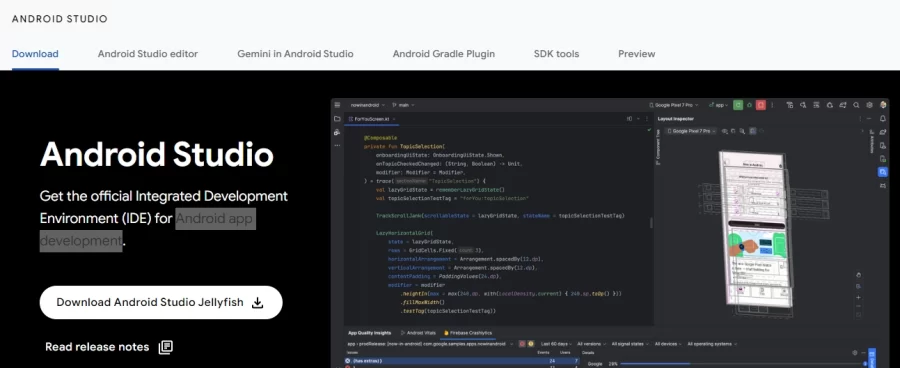Click user avatar in IDE toolbar
900x368 pixels.
coord(883,105)
